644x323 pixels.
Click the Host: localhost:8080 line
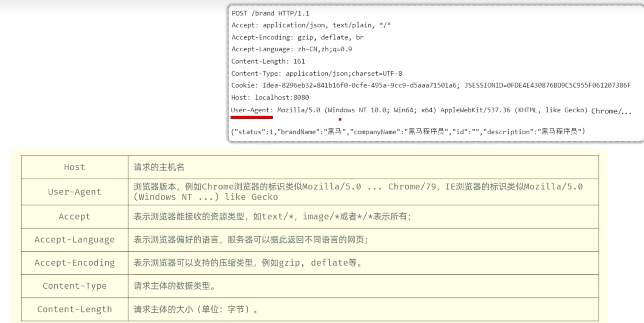coord(270,98)
